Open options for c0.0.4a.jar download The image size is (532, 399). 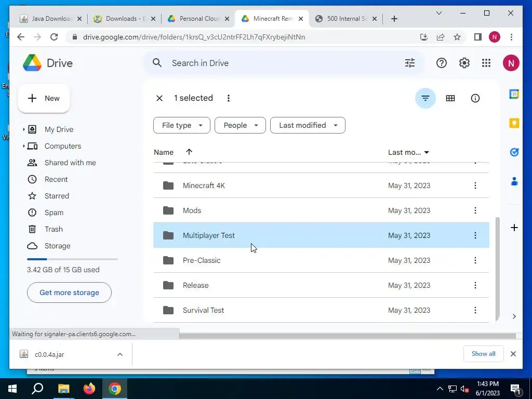point(120,354)
